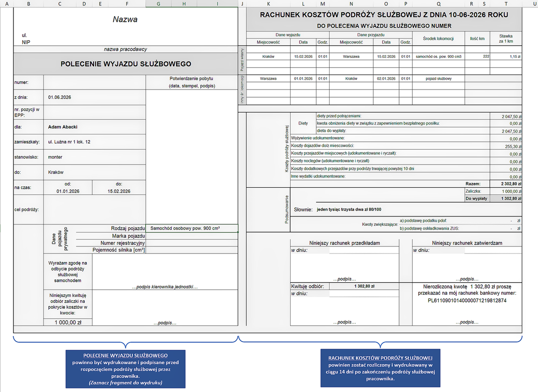Select the address cell ul. Luźna nr 1 lok. 12
The width and height of the screenshot is (538, 392).
point(95,142)
